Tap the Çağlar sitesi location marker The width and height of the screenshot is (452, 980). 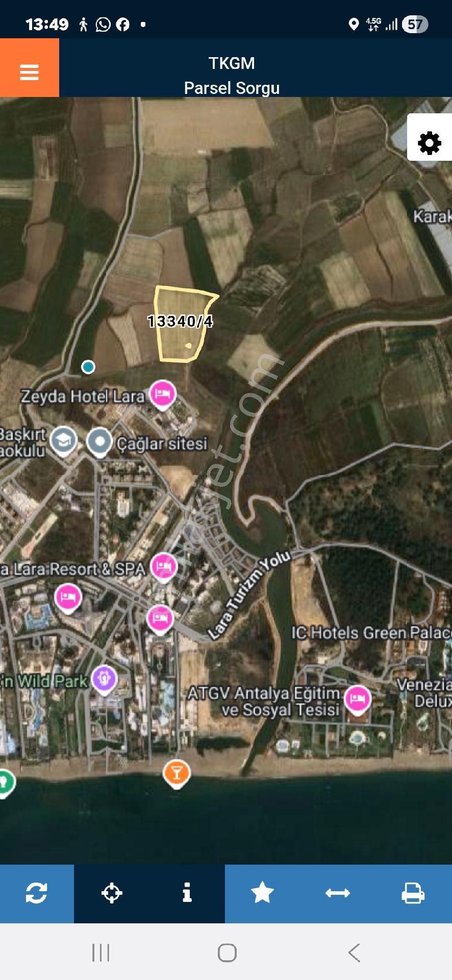tap(99, 442)
